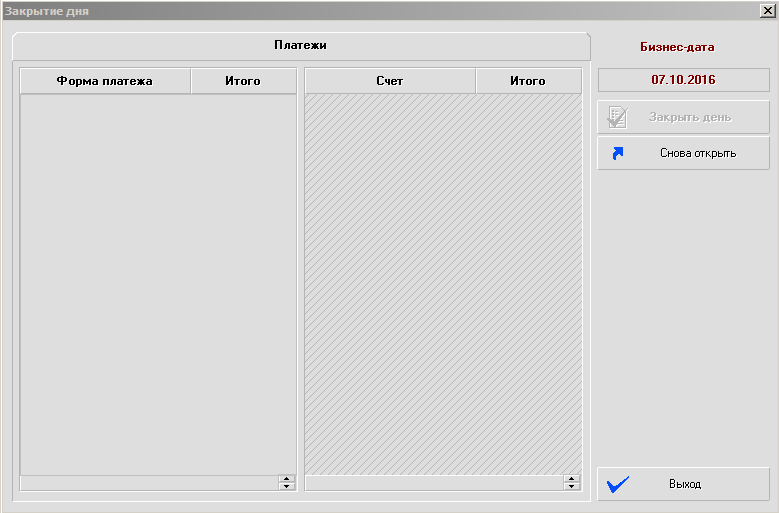This screenshot has width=779, height=513.
Task: Click Итого header in the accounts table
Action: pyautogui.click(x=527, y=81)
